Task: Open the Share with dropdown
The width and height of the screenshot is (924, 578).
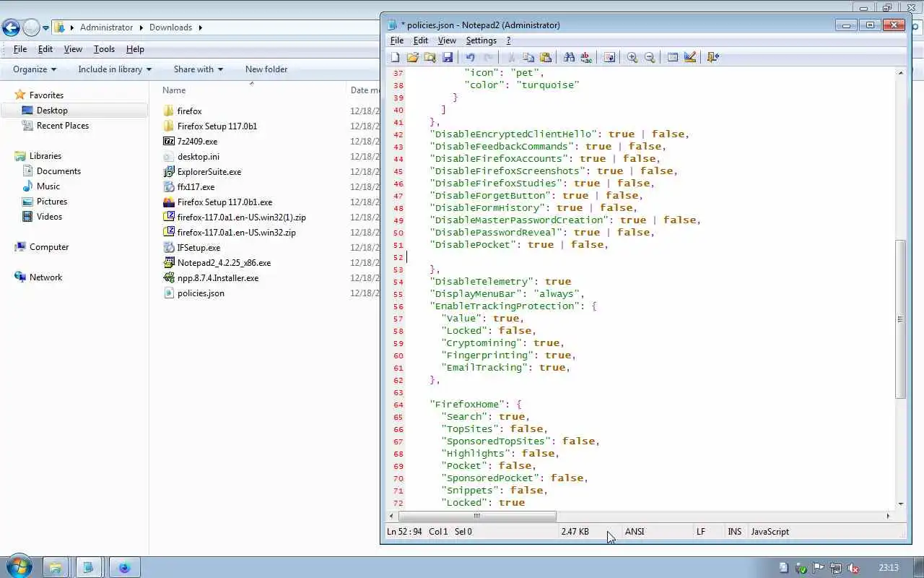Action: (198, 69)
